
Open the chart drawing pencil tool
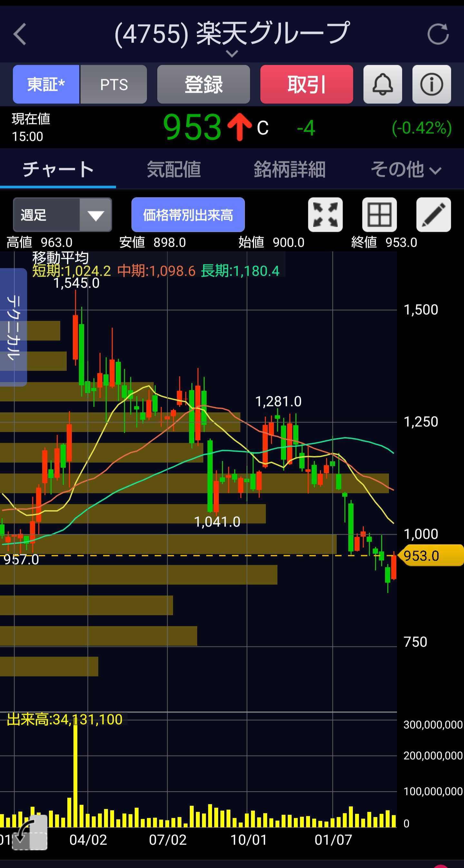[434, 215]
